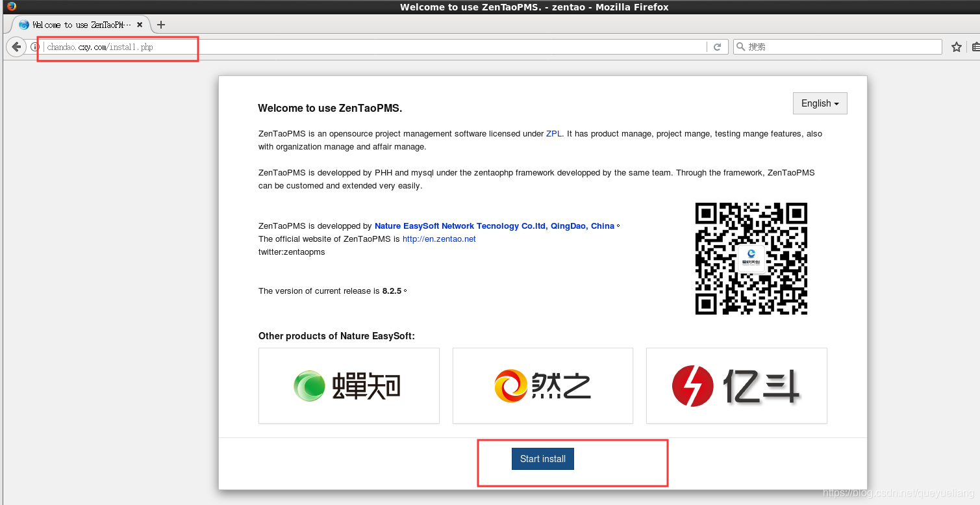Close the ZenTaoPMS browser tab
The width and height of the screenshot is (980, 505).
[x=140, y=25]
